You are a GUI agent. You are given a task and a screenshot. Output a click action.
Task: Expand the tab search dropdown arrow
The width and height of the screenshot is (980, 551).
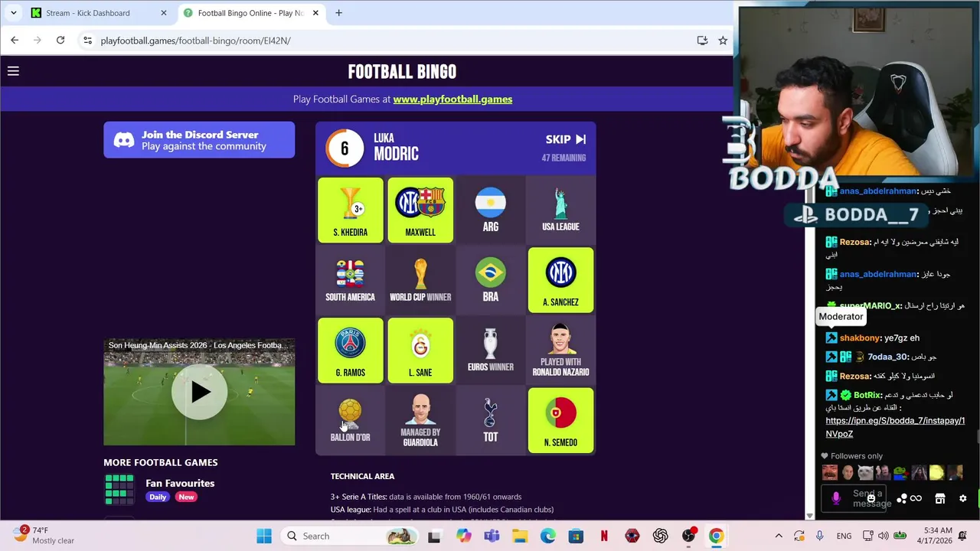click(x=11, y=13)
